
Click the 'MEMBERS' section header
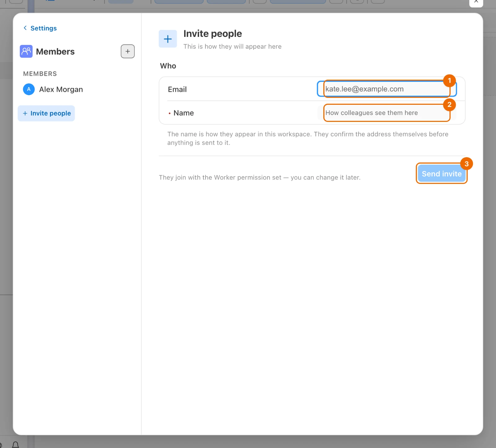(40, 74)
